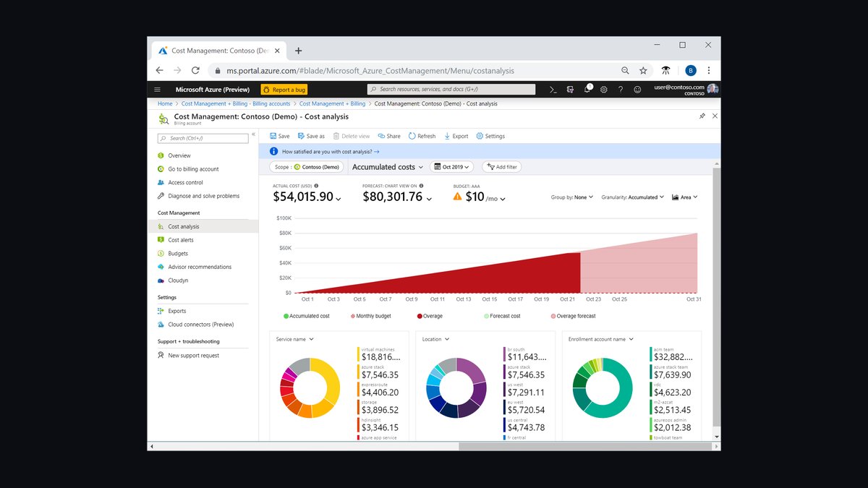The image size is (868, 488).
Task: Open the cost analysis satisfaction survey link
Action: click(331, 152)
